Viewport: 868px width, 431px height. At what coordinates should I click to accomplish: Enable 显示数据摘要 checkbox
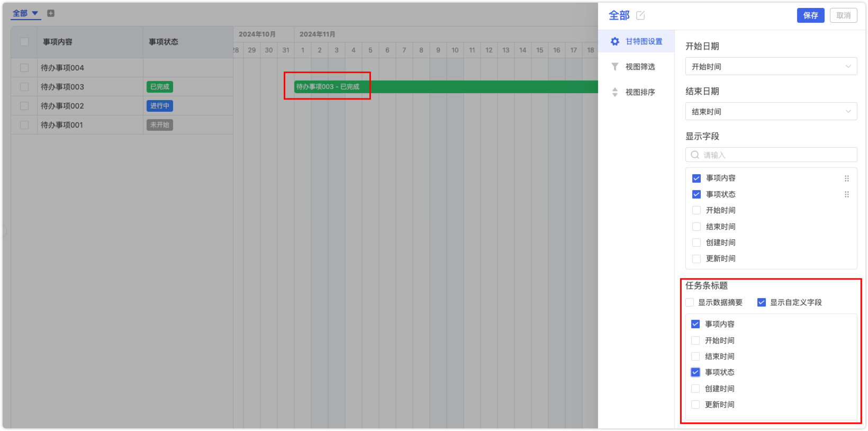(690, 302)
